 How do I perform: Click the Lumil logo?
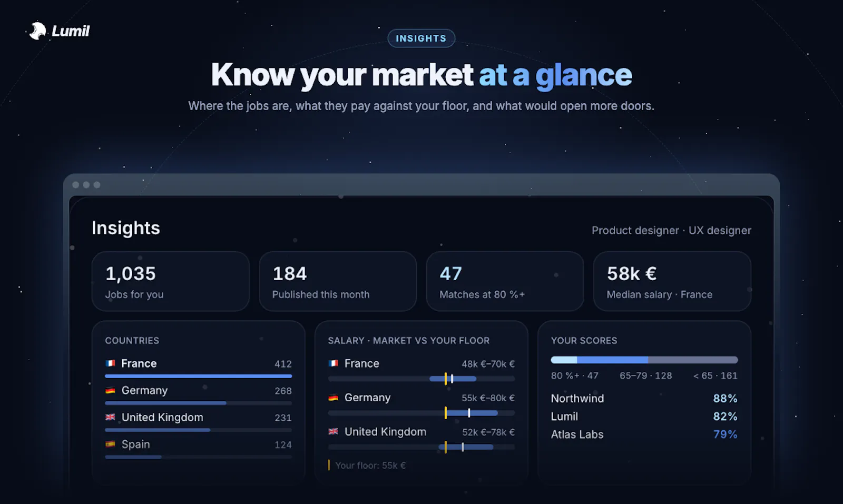(59, 31)
